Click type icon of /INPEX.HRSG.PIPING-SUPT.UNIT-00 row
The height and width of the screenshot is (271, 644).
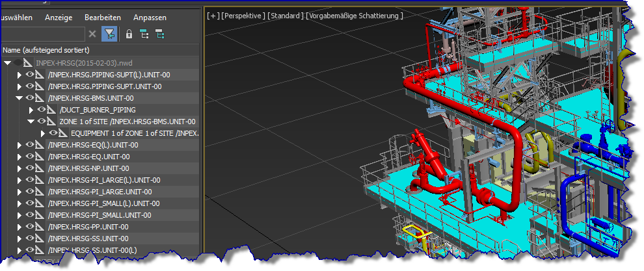(x=39, y=86)
